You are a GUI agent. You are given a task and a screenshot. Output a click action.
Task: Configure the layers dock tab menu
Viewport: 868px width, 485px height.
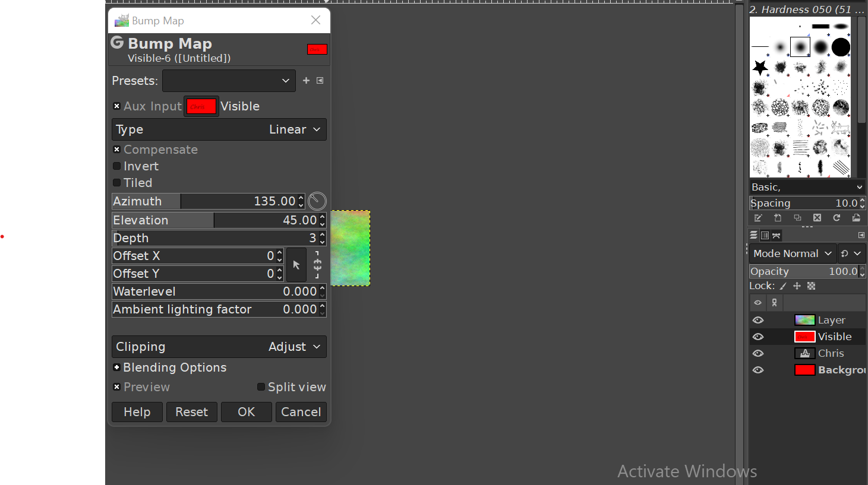(x=861, y=236)
